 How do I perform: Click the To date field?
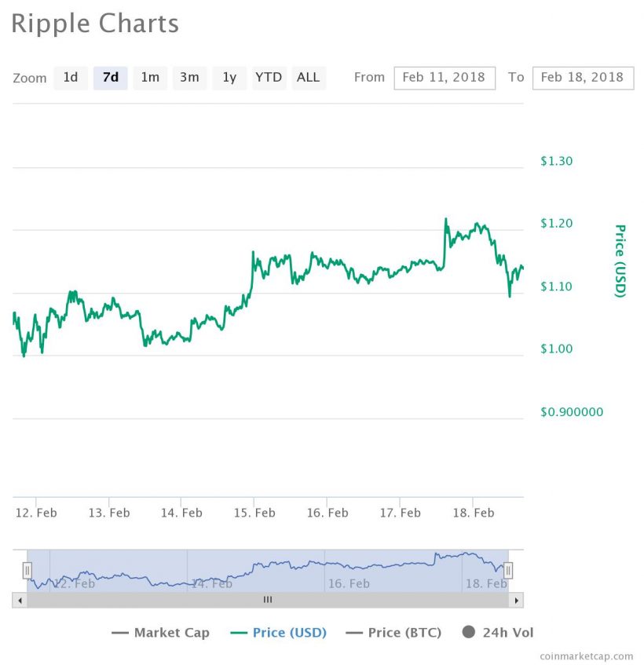tap(583, 78)
